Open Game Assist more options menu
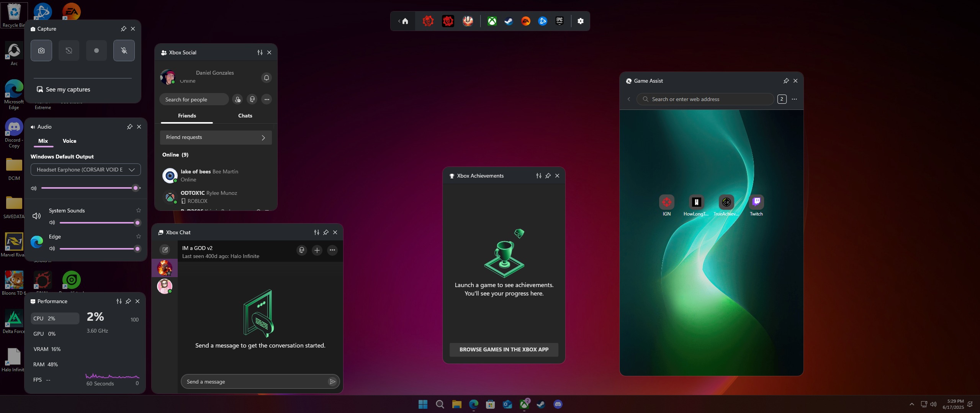The image size is (980, 413). (x=794, y=99)
